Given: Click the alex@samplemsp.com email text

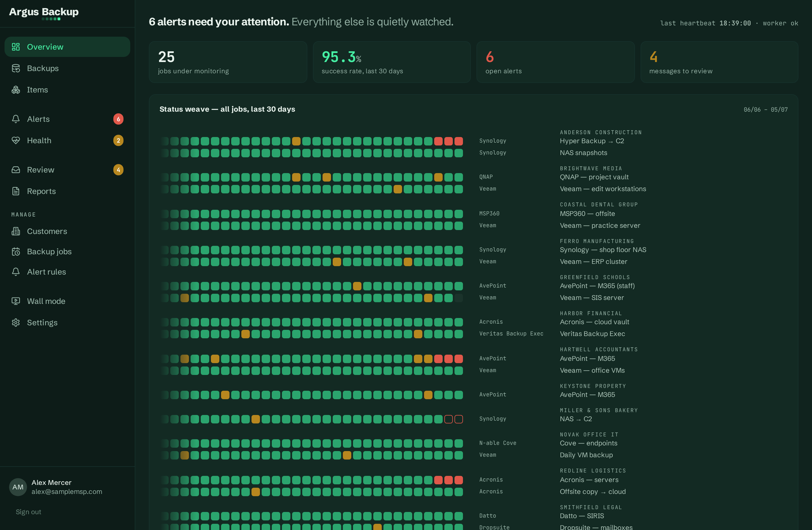Looking at the screenshot, I should (x=67, y=492).
